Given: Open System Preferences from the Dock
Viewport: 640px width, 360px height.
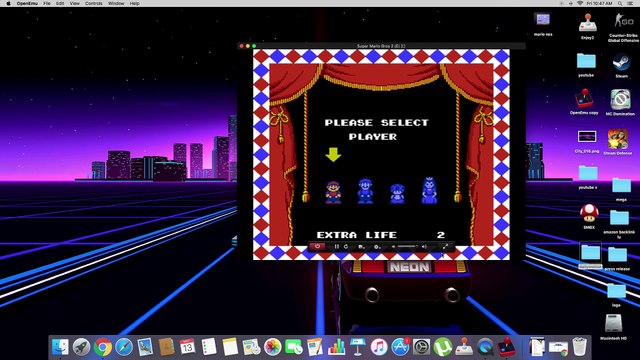Looking at the screenshot, I should [x=422, y=347].
